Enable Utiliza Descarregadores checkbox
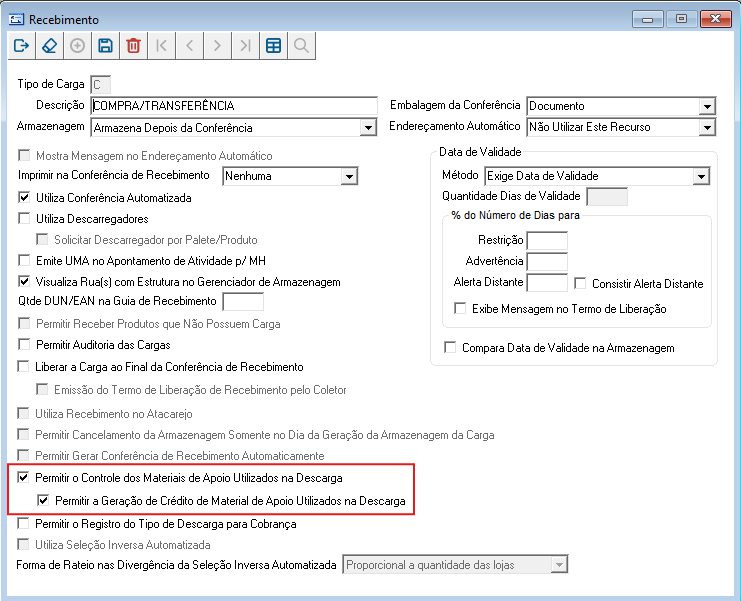Image resolution: width=741 pixels, height=601 pixels. (x=24, y=218)
